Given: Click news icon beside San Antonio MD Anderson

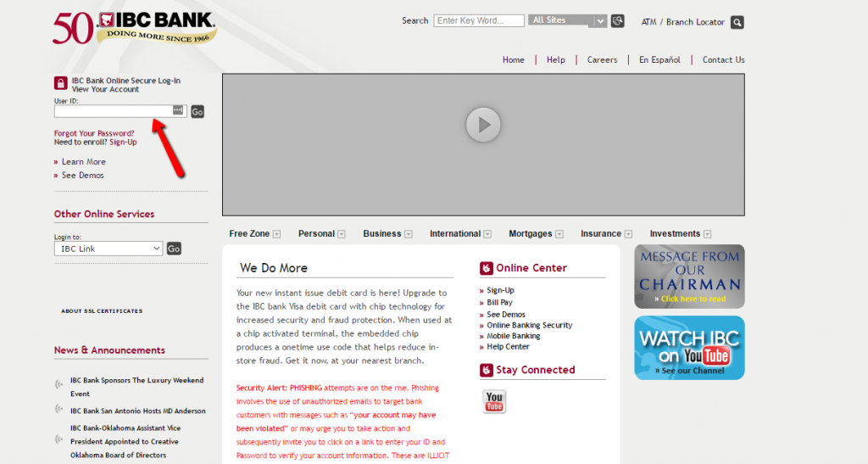Looking at the screenshot, I should point(58,409).
